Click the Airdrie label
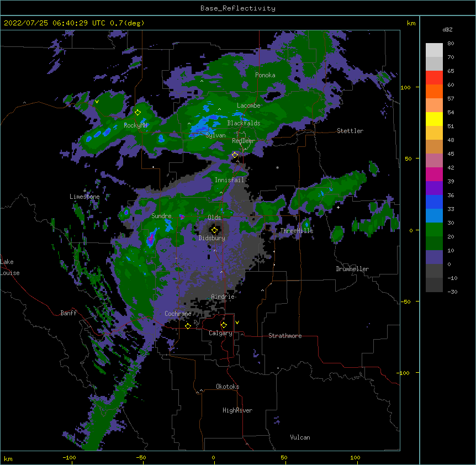Screen dimensions: 476x465 (223, 297)
